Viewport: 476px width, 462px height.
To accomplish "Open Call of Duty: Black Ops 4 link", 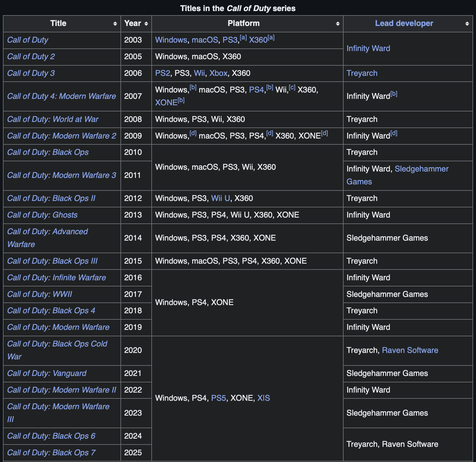I will 51,311.
